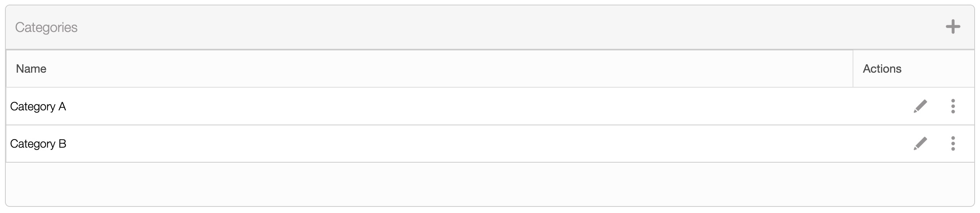980x213 pixels.
Task: Click empty space in the Category A row
Action: 460,106
